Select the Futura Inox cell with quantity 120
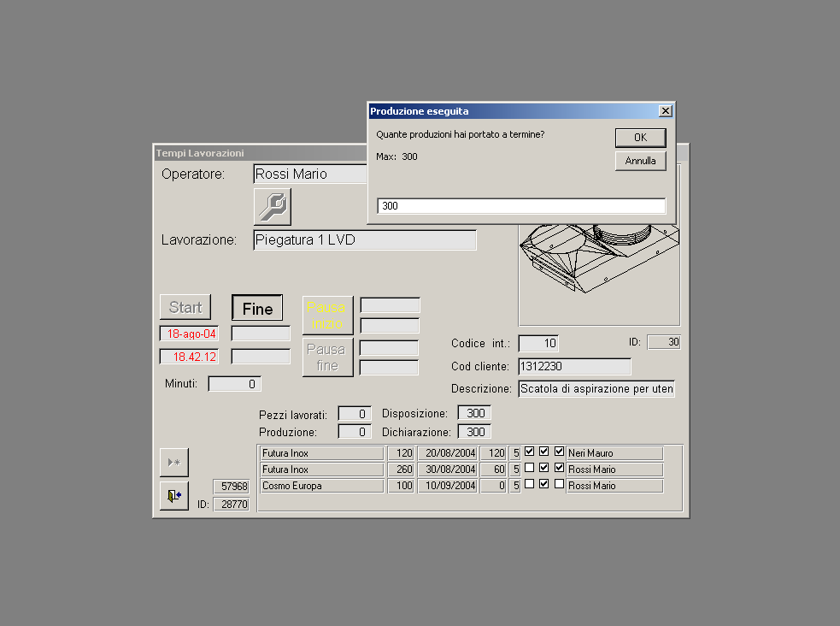This screenshot has height=626, width=840. (322, 453)
